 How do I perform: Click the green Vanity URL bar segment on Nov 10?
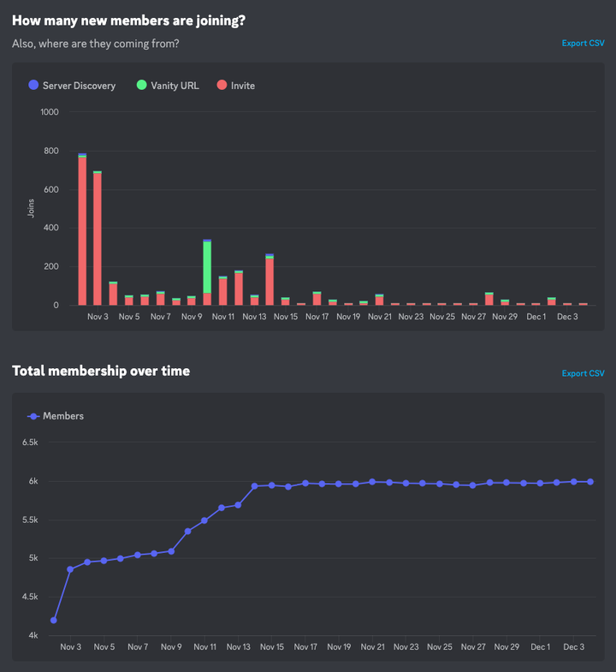(x=207, y=267)
